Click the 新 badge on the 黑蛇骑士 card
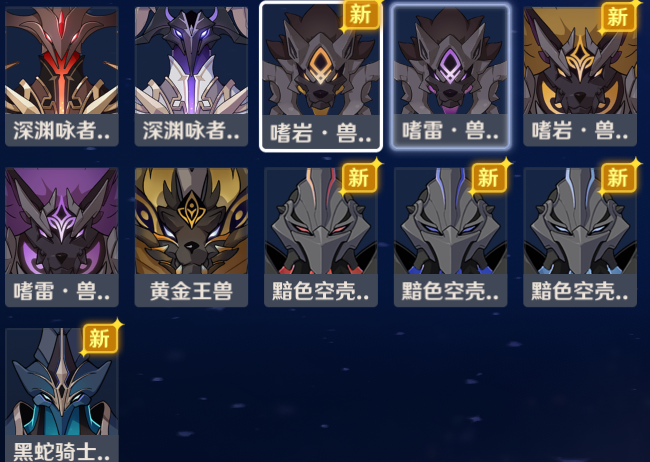 100,338
